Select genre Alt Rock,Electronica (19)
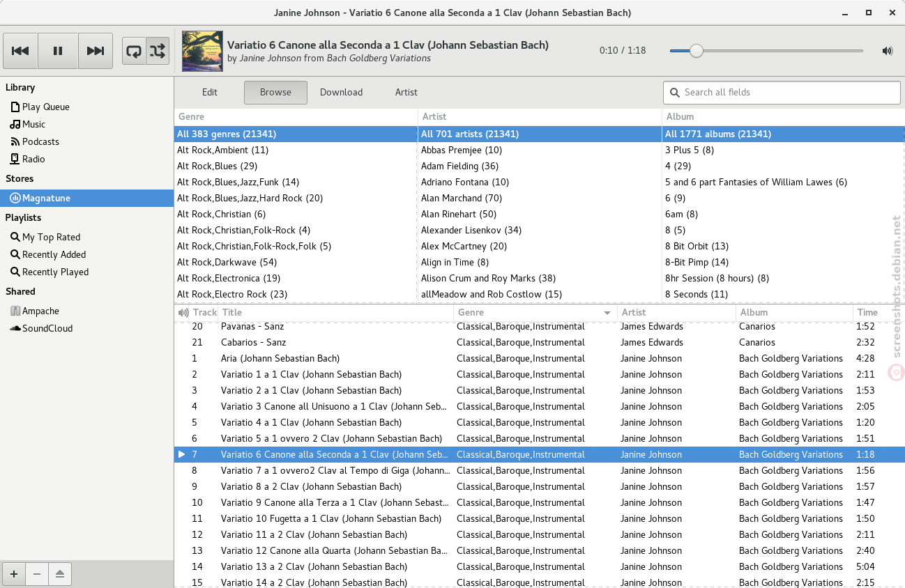This screenshot has height=588, width=905. pos(296,278)
